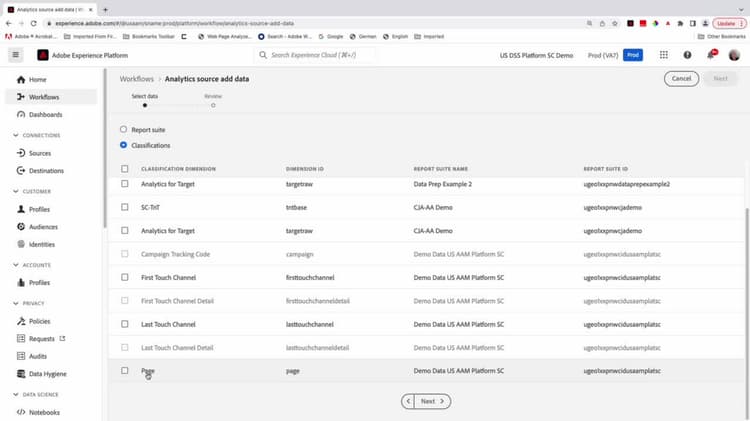This screenshot has height=421, width=750.
Task: Collapse the Privacy section
Action: point(16,303)
